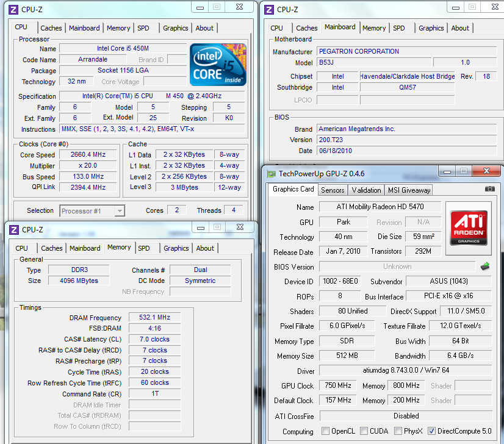This screenshot has height=444, width=504.
Task: Select Graphics tab in the Memory window
Action: [x=176, y=248]
